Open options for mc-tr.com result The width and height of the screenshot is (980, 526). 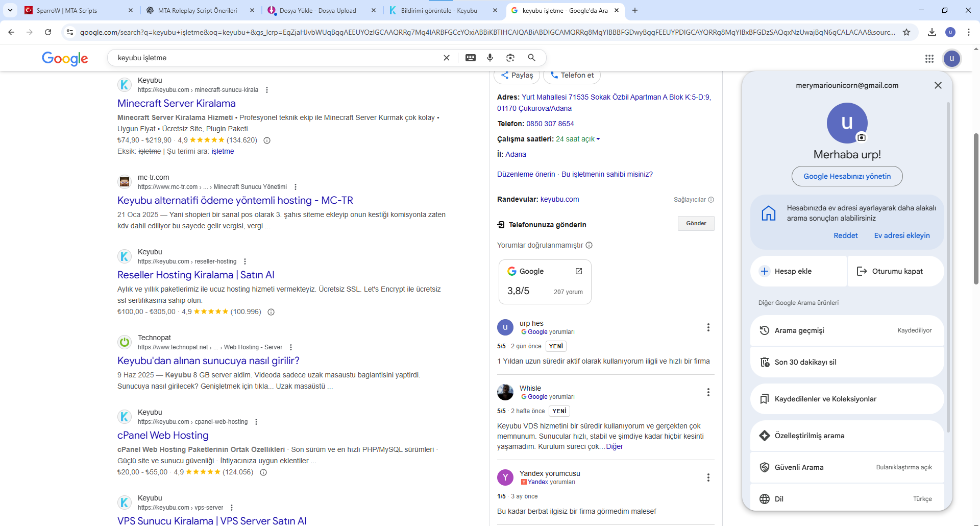[296, 187]
